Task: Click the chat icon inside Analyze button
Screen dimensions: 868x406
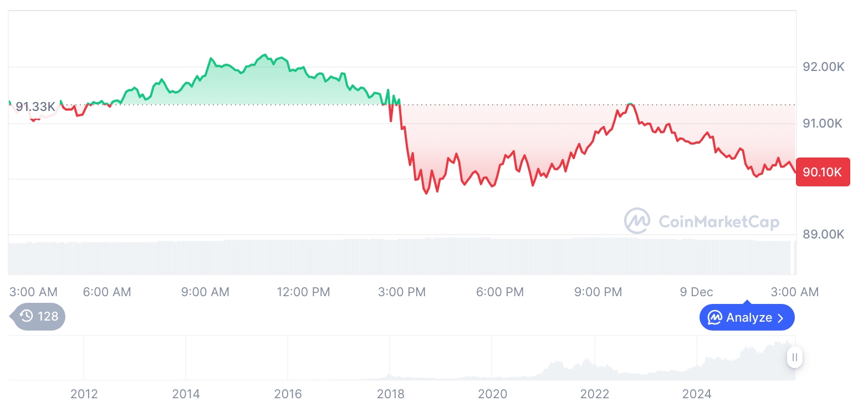Action: (715, 318)
